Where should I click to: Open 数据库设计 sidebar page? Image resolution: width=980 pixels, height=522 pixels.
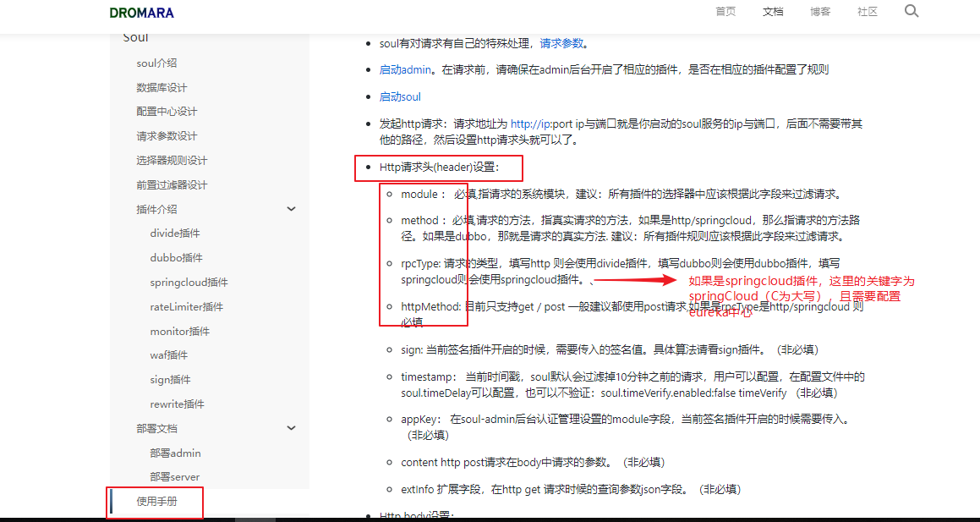162,87
